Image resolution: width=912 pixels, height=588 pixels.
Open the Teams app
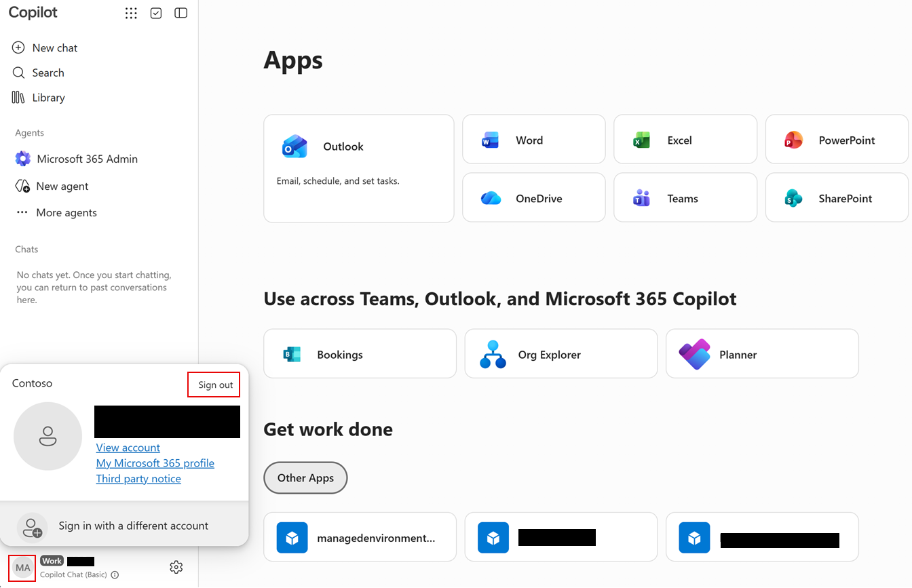click(685, 197)
